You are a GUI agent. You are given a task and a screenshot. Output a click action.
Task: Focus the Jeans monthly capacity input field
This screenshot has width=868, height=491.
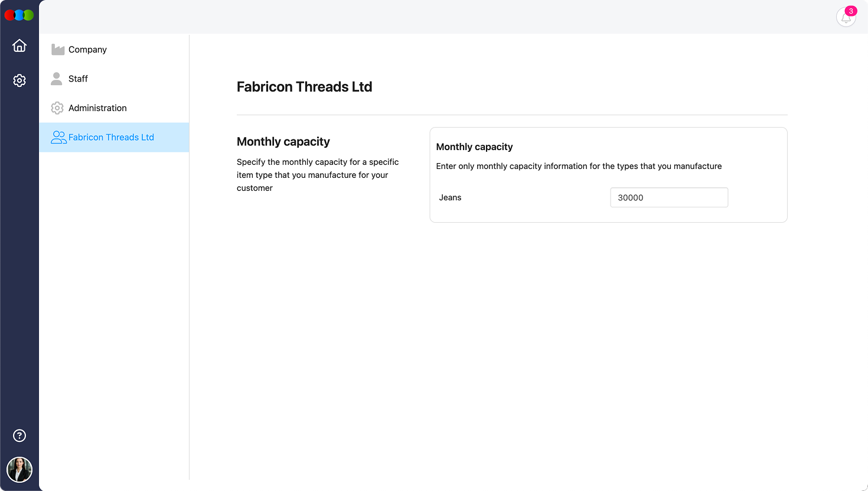click(668, 197)
